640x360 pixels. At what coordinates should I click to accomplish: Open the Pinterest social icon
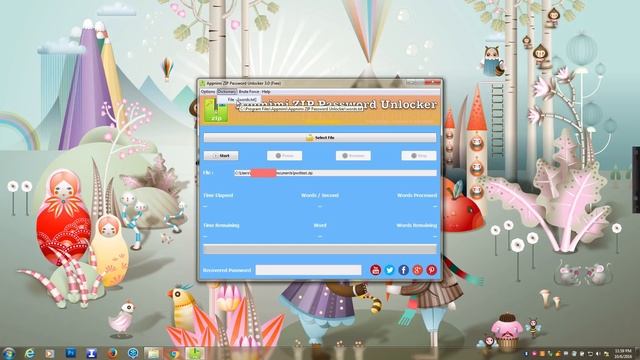(431, 270)
